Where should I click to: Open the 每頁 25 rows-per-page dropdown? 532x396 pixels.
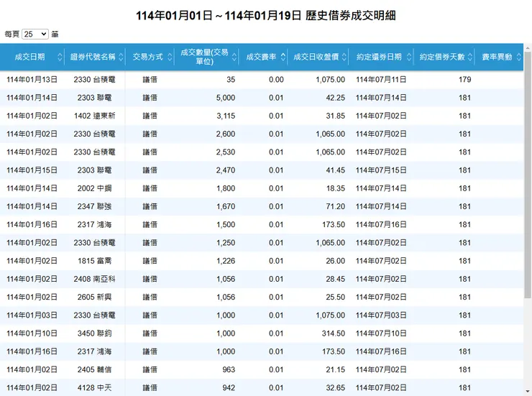tap(35, 34)
